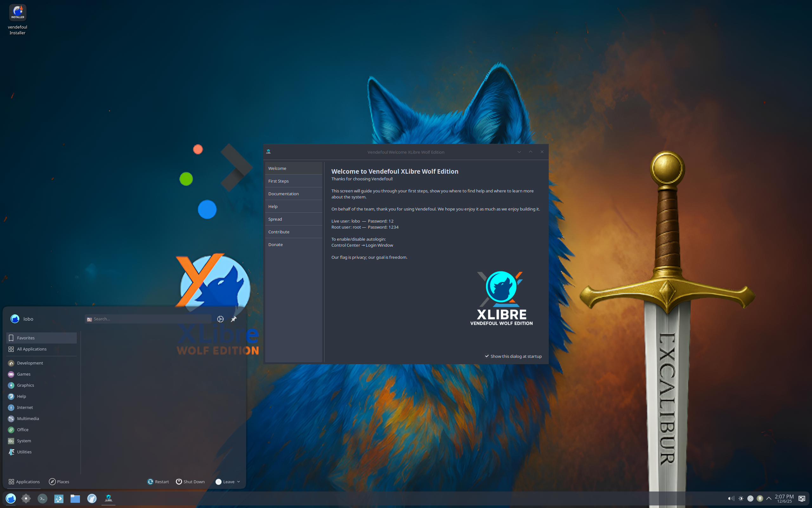Viewport: 812px width, 508px height.
Task: Show hidden system tray icons
Action: tap(769, 498)
